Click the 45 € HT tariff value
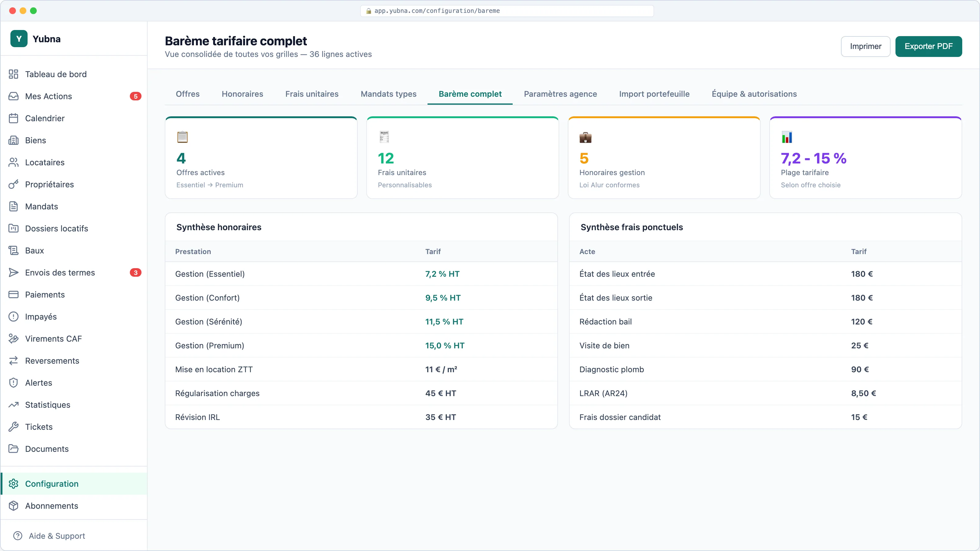Viewport: 980px width, 551px height. coord(441,394)
